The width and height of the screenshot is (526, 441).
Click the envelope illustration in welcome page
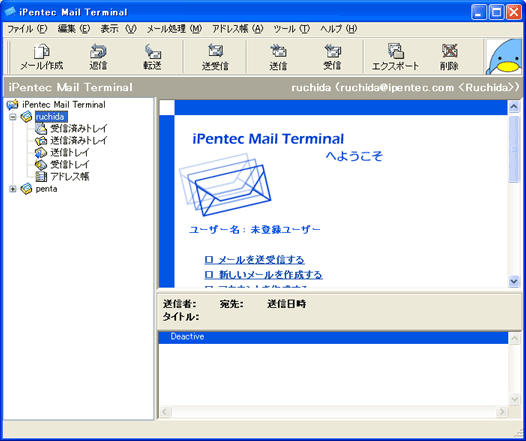(x=225, y=184)
